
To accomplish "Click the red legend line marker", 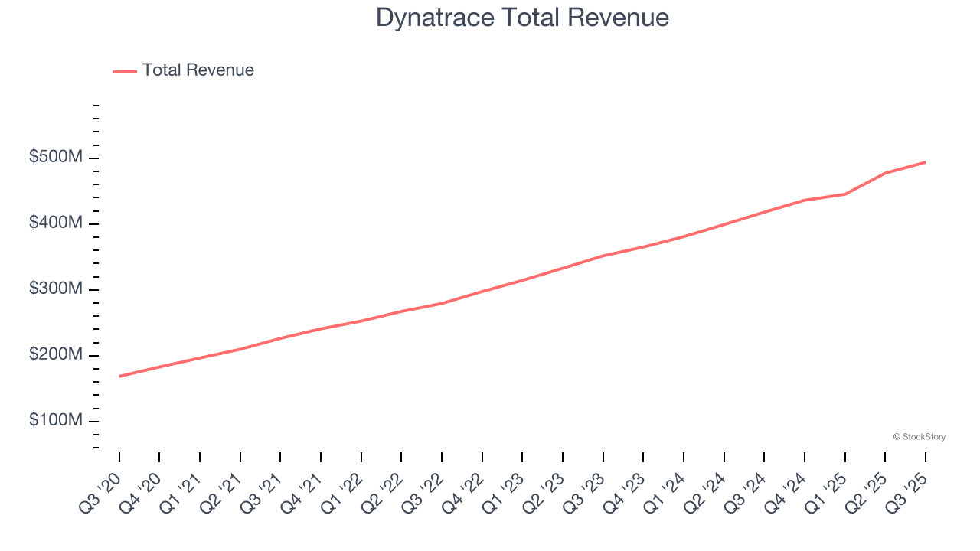I will click(126, 70).
